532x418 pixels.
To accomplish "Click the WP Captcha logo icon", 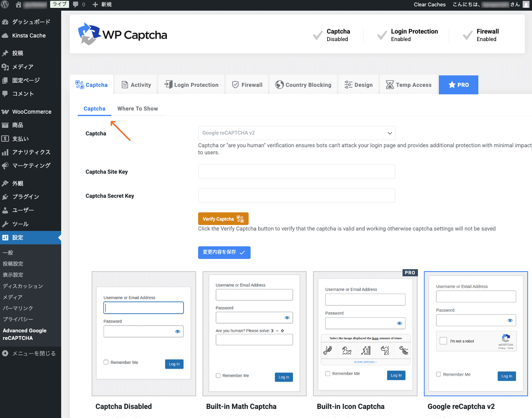I will [x=89, y=34].
